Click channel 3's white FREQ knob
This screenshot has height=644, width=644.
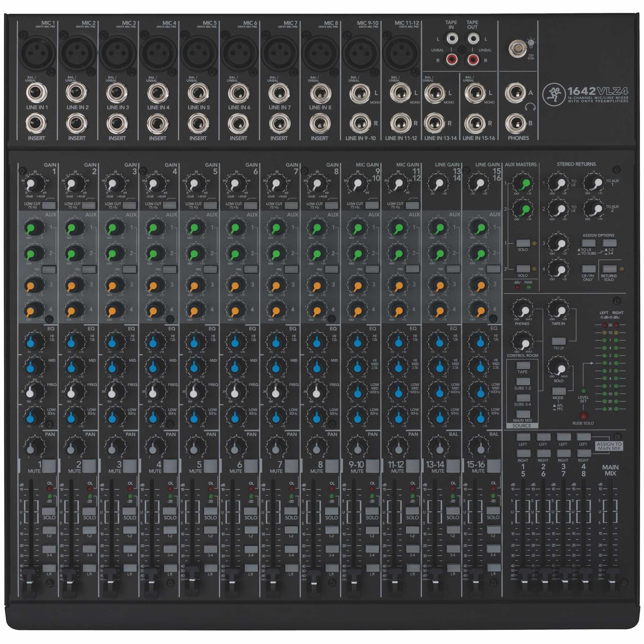[x=113, y=392]
